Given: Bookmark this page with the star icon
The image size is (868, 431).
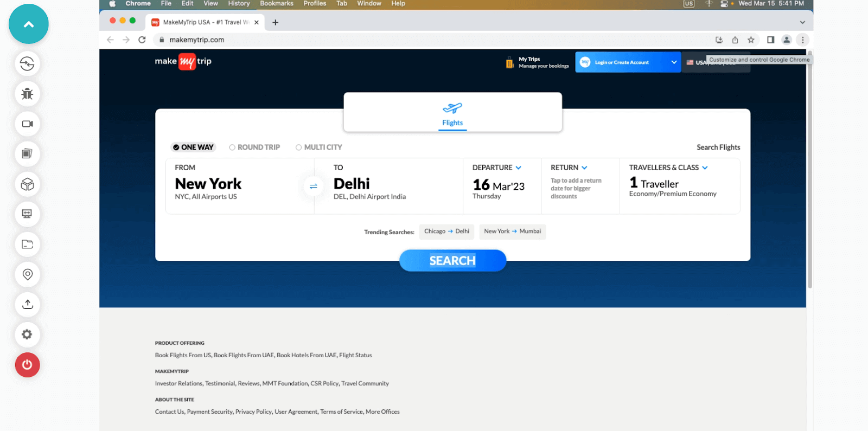Looking at the screenshot, I should 751,40.
